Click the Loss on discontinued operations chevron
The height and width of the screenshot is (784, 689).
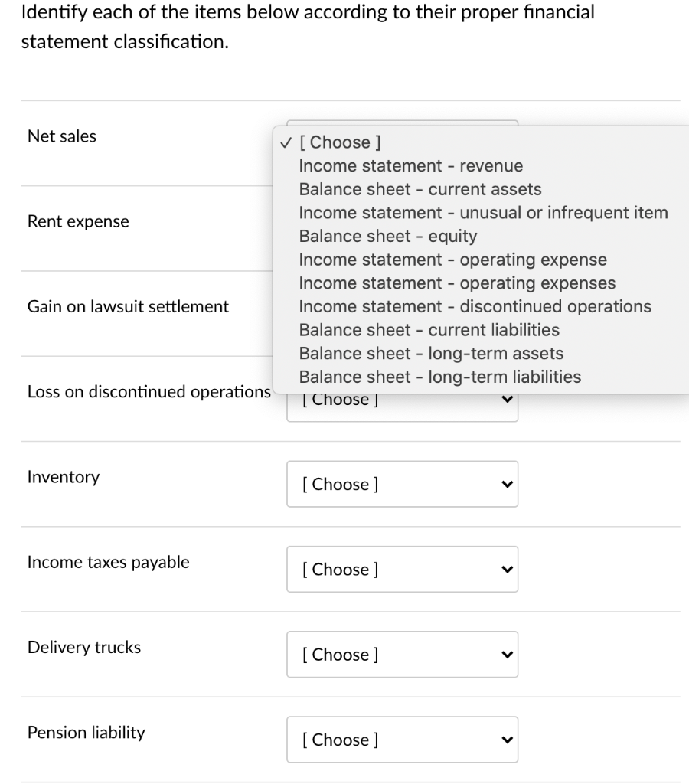click(x=505, y=400)
